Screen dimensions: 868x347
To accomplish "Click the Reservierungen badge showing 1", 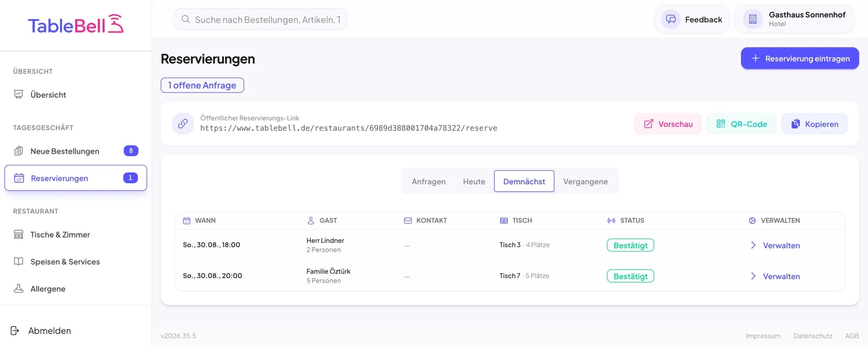I will [x=130, y=178].
